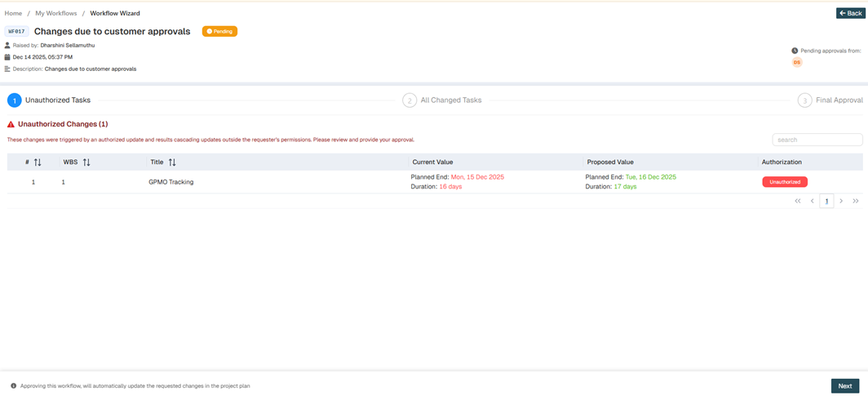868x400 pixels.
Task: Sort table by Title column icon
Action: [x=172, y=162]
